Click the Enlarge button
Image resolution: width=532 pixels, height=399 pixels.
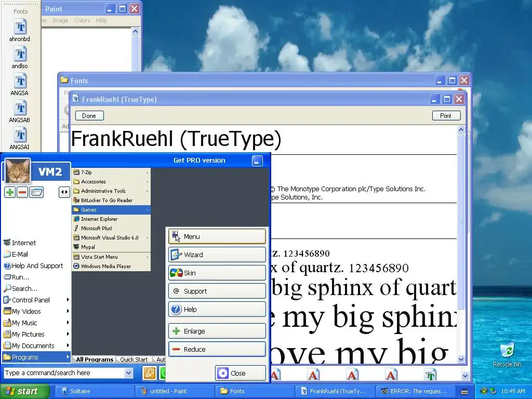(x=217, y=331)
